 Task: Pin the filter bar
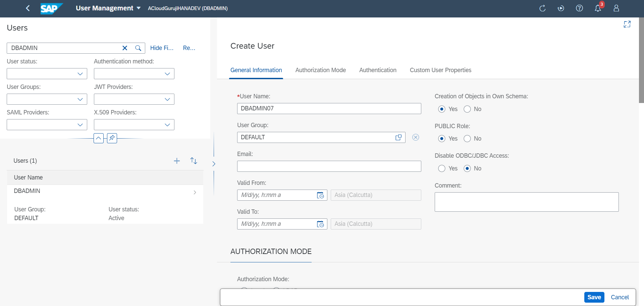tap(112, 138)
